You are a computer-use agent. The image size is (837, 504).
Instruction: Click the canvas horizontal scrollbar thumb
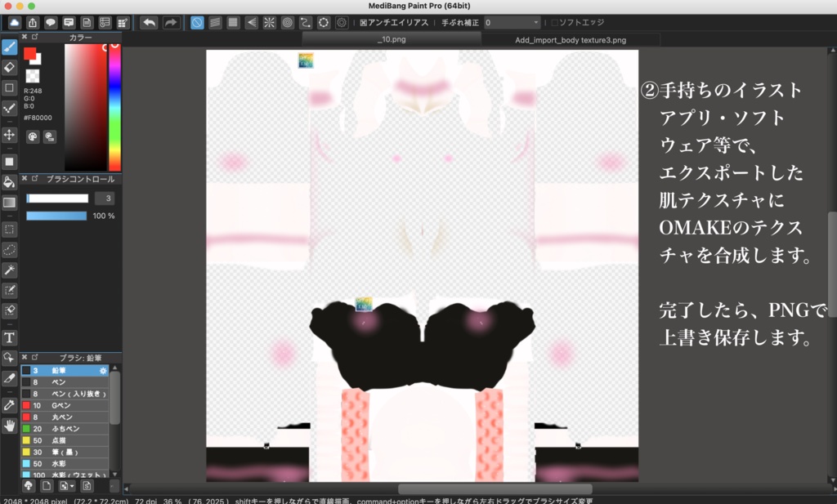[x=495, y=489]
